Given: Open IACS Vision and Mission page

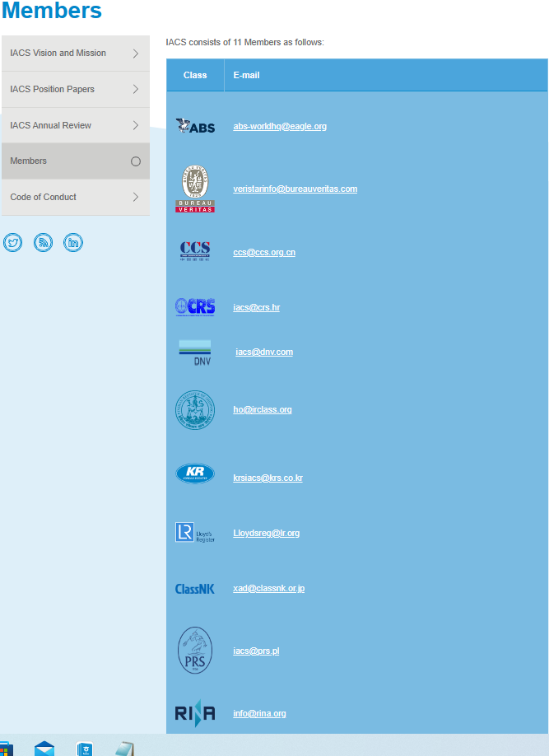Looking at the screenshot, I should [76, 53].
